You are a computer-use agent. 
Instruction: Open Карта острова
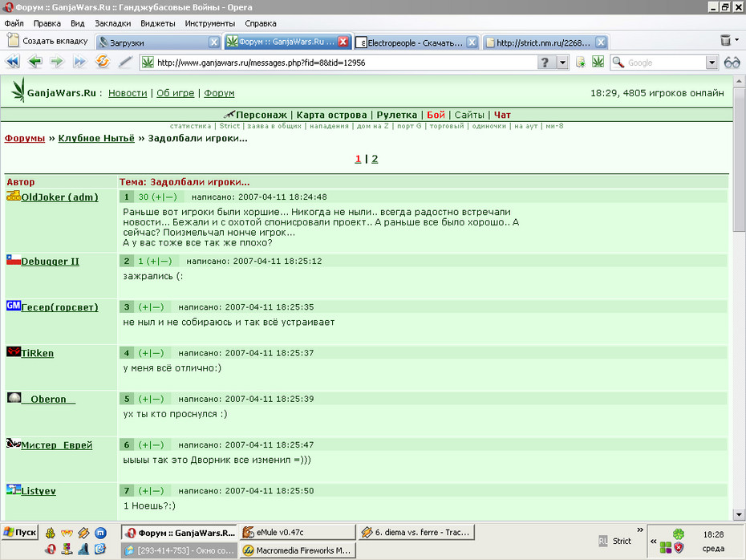click(331, 115)
